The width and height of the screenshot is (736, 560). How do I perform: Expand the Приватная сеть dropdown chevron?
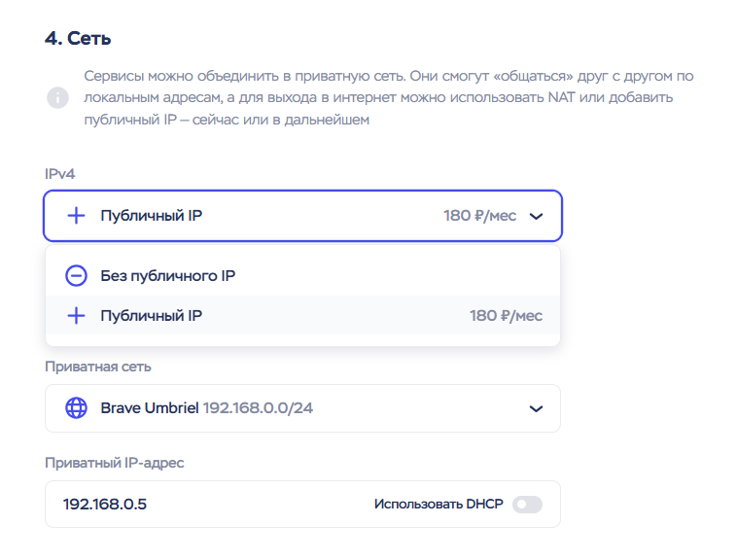point(536,409)
